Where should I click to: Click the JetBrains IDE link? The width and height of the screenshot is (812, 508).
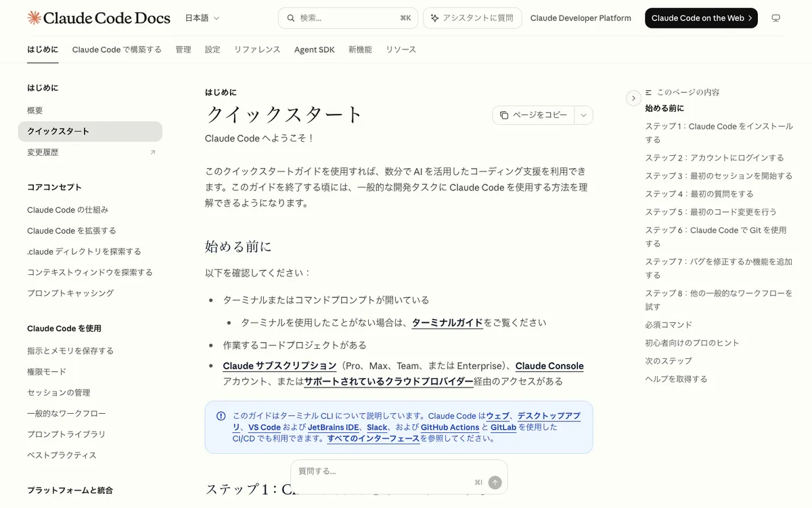(334, 427)
